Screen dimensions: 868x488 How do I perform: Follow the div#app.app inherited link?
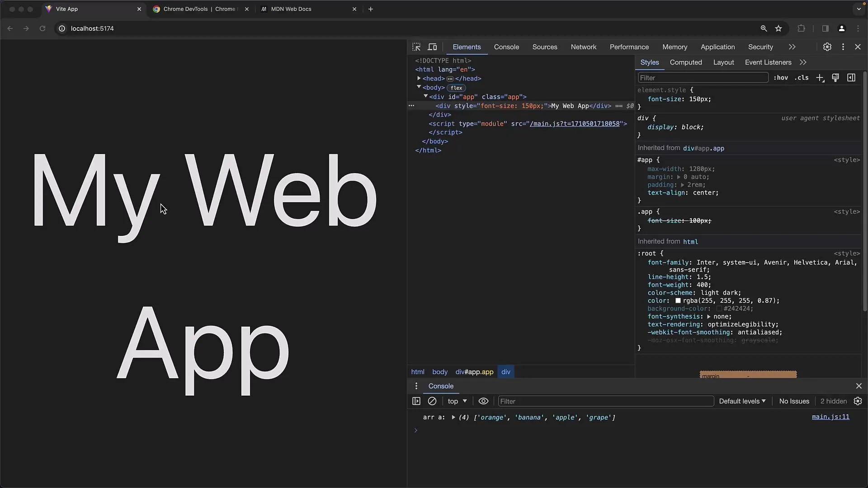coord(703,148)
